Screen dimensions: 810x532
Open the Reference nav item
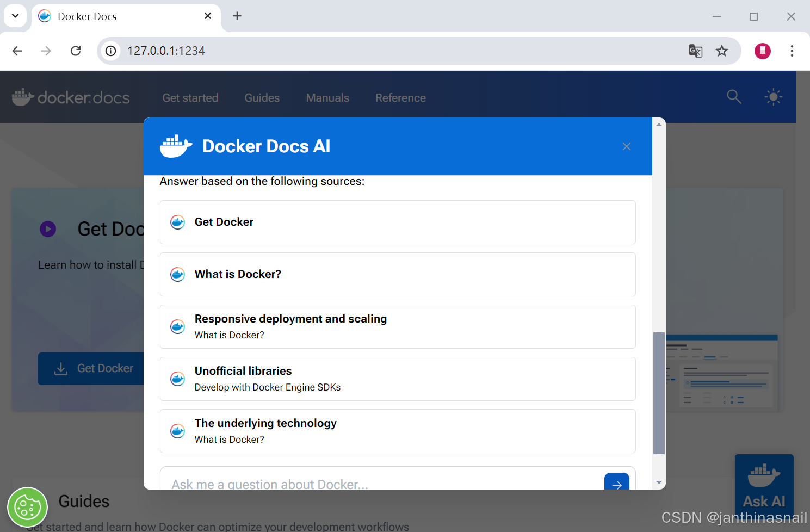click(400, 98)
